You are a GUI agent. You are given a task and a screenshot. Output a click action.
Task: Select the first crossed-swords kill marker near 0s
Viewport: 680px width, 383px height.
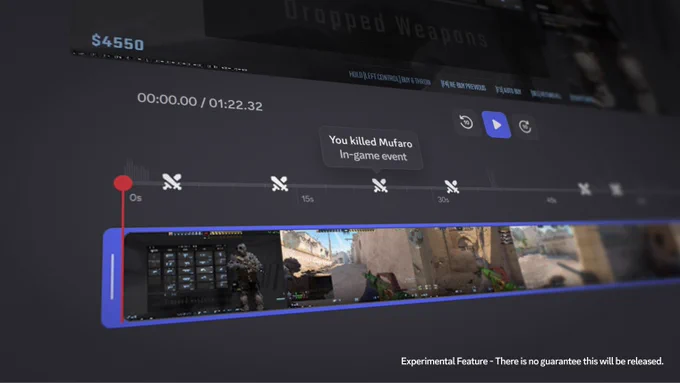pos(172,182)
